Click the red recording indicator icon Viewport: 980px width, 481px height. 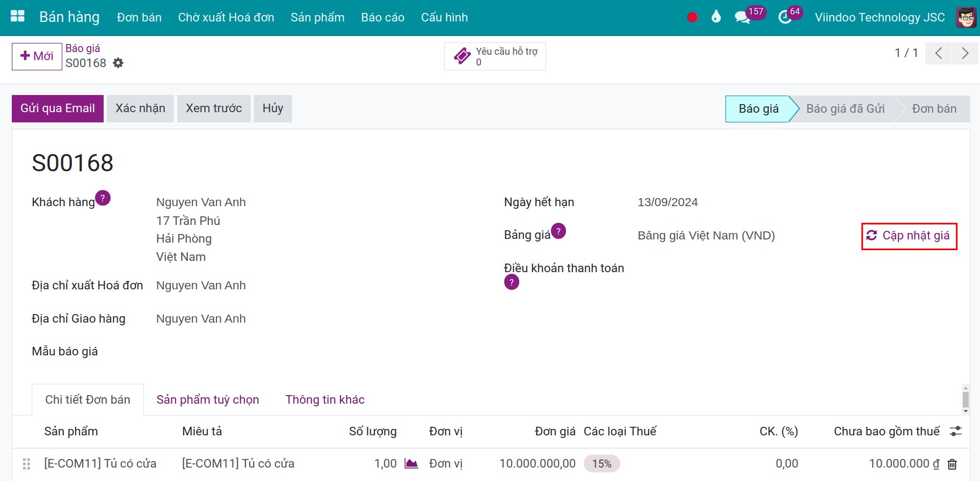[692, 17]
